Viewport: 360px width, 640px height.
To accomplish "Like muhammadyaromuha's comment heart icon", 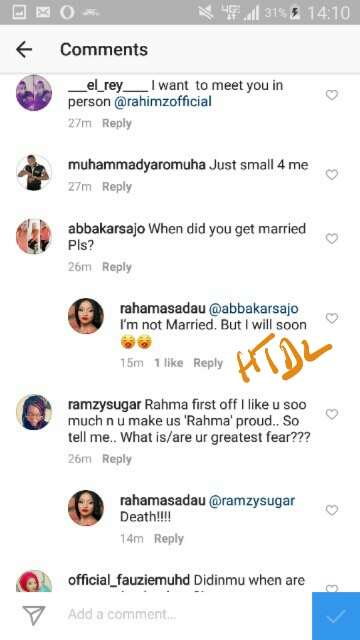I will point(331,175).
